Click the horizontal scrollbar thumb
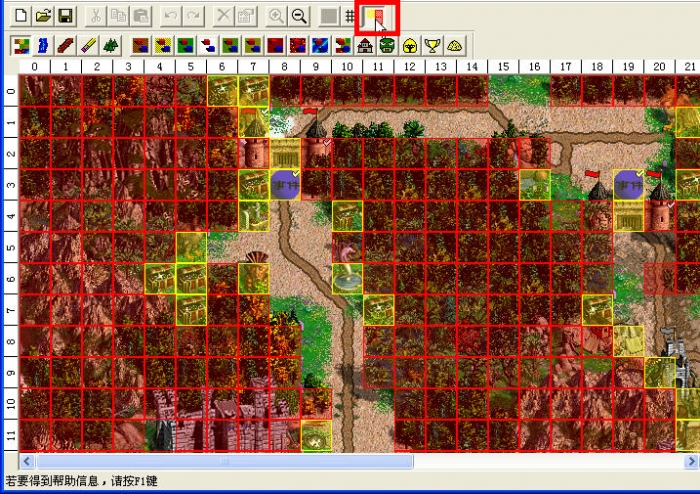The width and height of the screenshot is (700, 494). point(225,461)
